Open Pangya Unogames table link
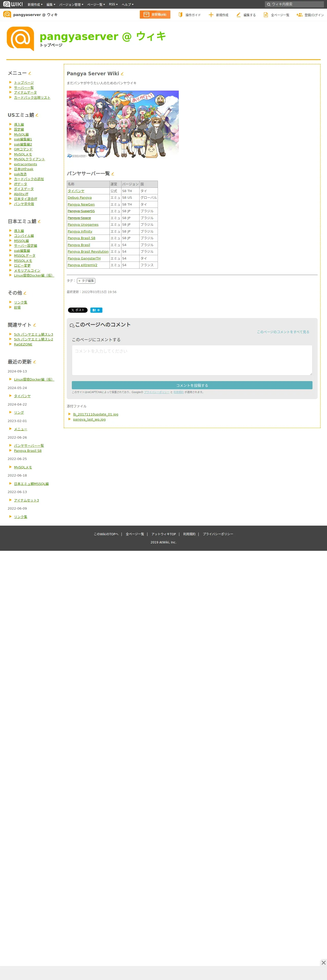 pyautogui.click(x=83, y=225)
